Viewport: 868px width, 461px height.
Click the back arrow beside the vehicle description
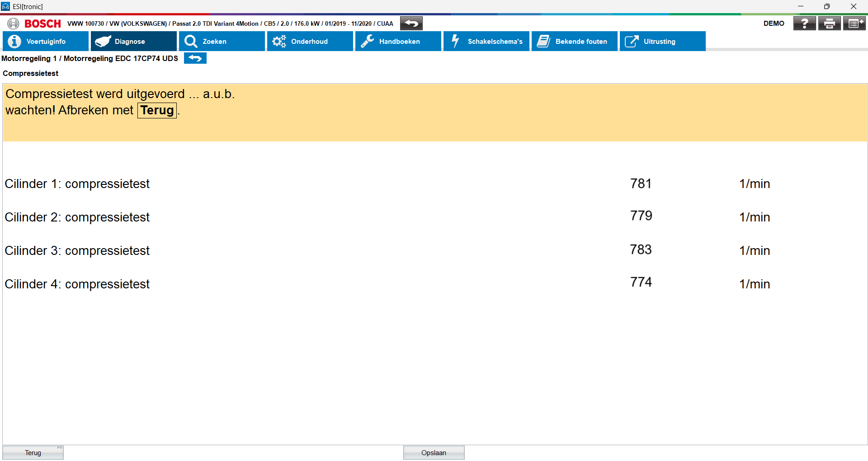click(x=411, y=24)
